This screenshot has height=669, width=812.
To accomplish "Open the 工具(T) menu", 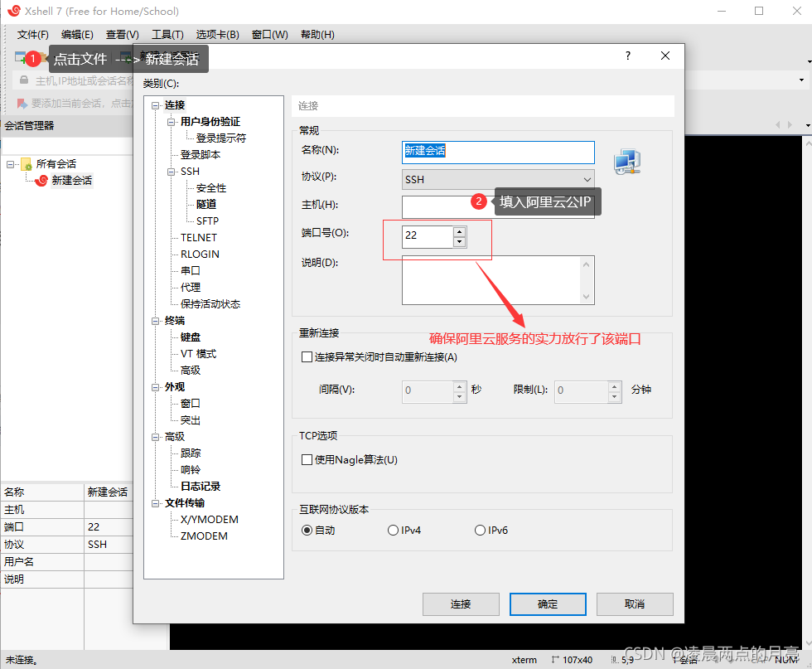I will coord(167,35).
